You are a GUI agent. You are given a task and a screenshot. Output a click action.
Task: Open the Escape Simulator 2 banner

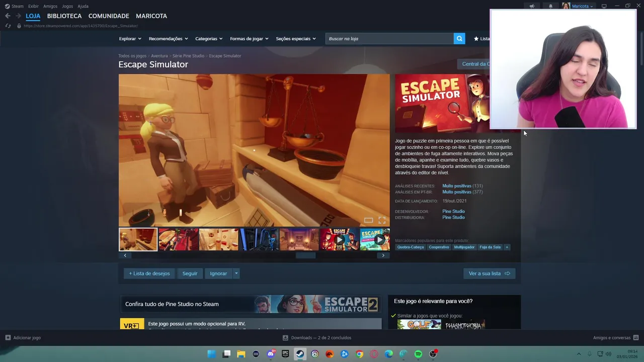[x=251, y=304]
